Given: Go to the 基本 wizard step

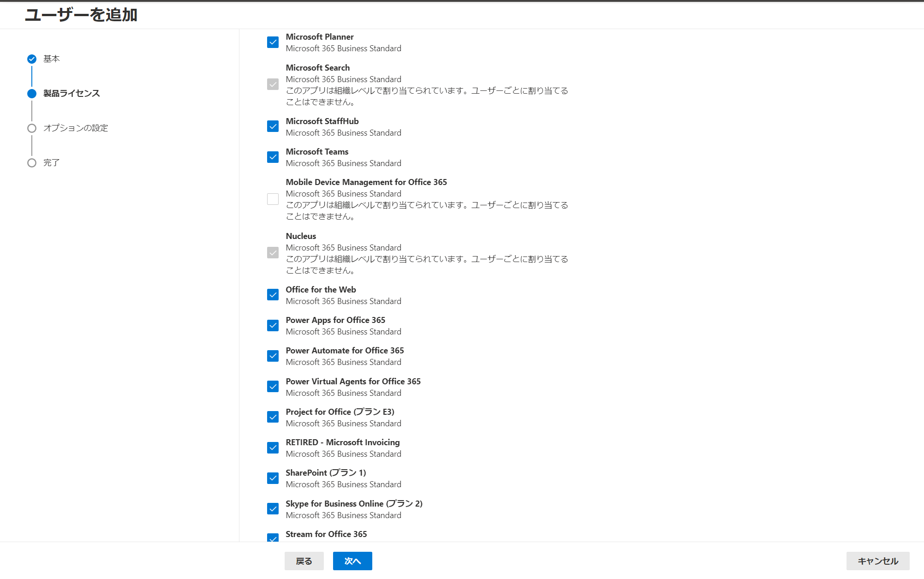Looking at the screenshot, I should [51, 59].
